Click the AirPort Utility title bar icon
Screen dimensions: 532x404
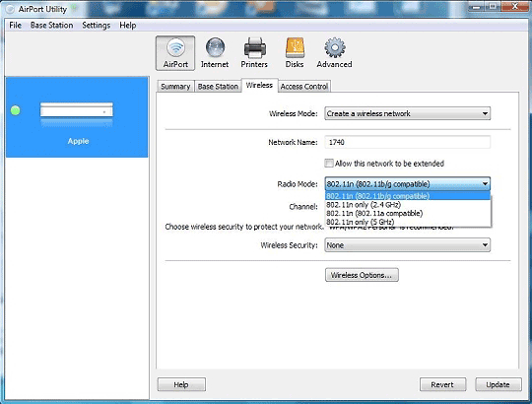click(x=10, y=9)
